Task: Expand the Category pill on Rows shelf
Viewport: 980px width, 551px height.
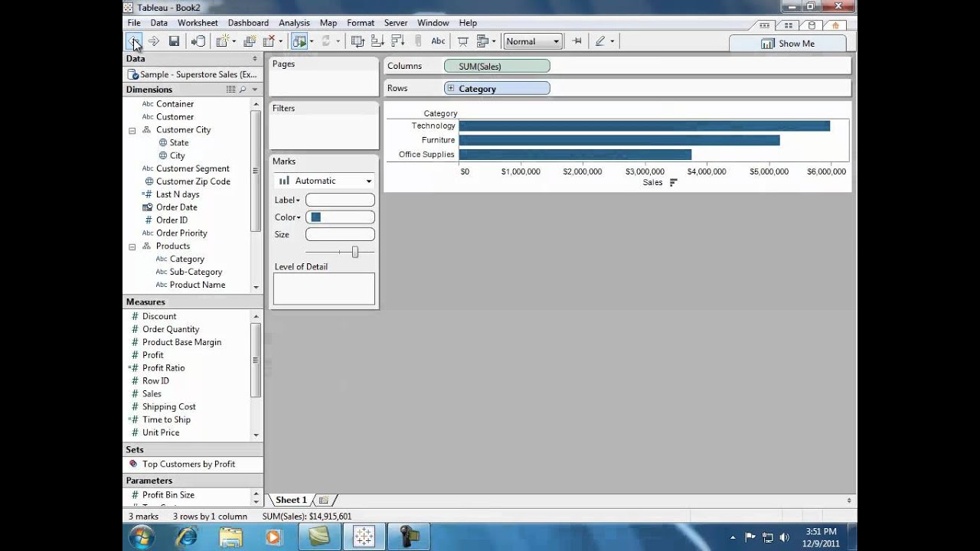Action: tap(451, 89)
